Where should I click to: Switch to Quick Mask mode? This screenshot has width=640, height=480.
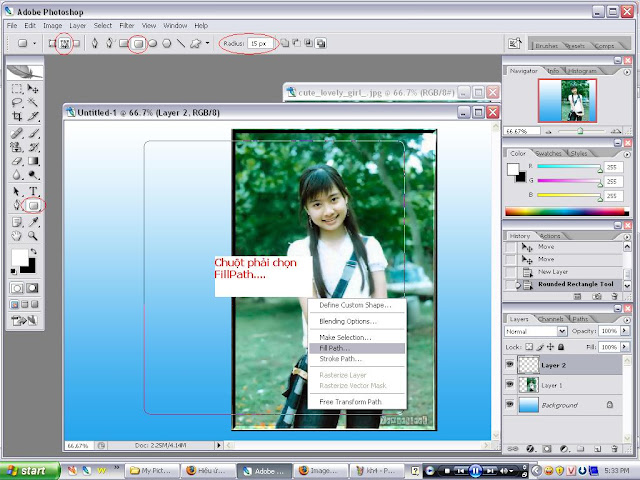pos(32,288)
